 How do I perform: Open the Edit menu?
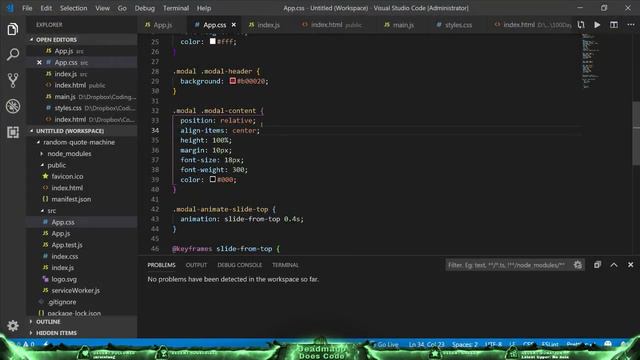[x=46, y=8]
